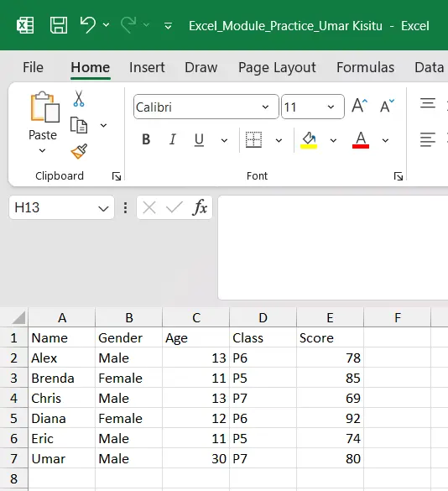448x491 pixels.
Task: Select column C header
Action: pyautogui.click(x=196, y=317)
